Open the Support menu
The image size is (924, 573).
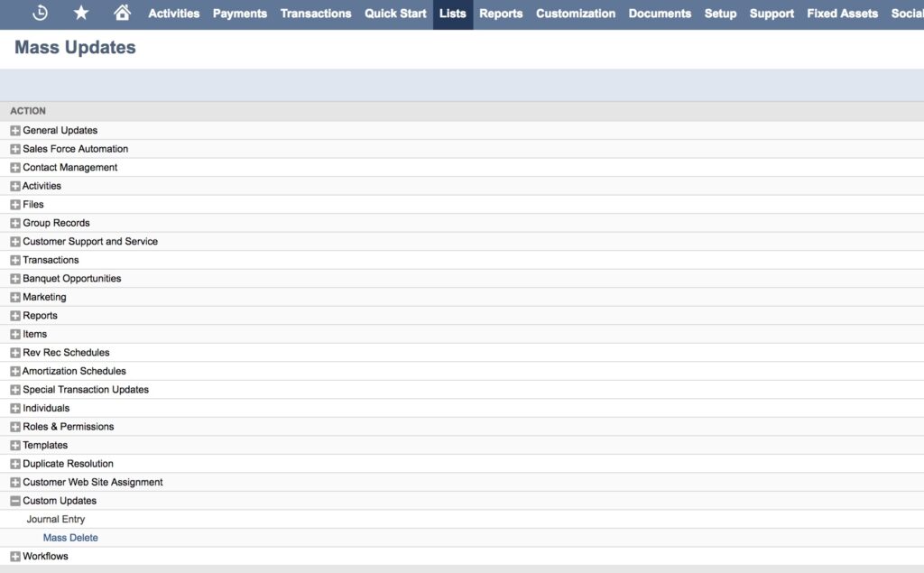pyautogui.click(x=772, y=14)
